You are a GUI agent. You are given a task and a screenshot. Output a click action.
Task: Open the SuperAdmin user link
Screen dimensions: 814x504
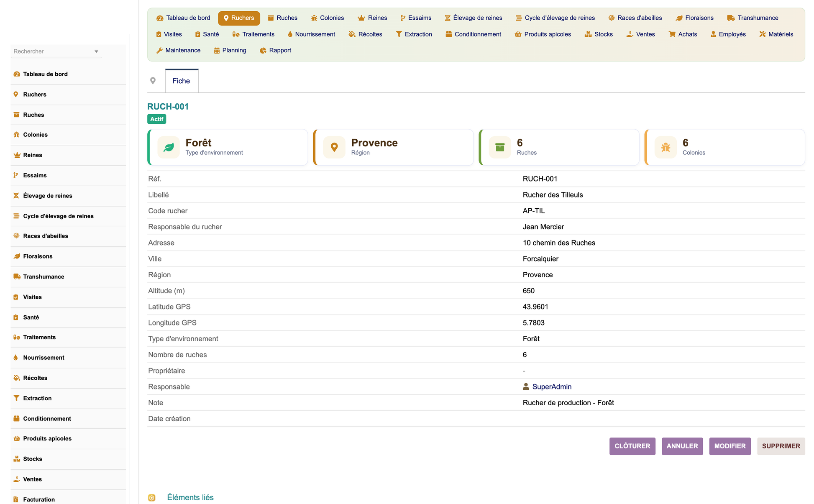(552, 387)
